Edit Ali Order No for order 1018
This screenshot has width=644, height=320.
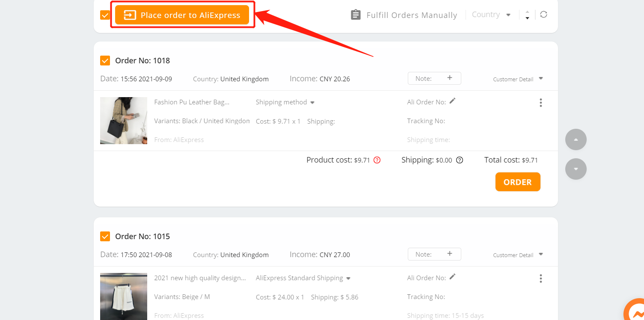pyautogui.click(x=452, y=101)
